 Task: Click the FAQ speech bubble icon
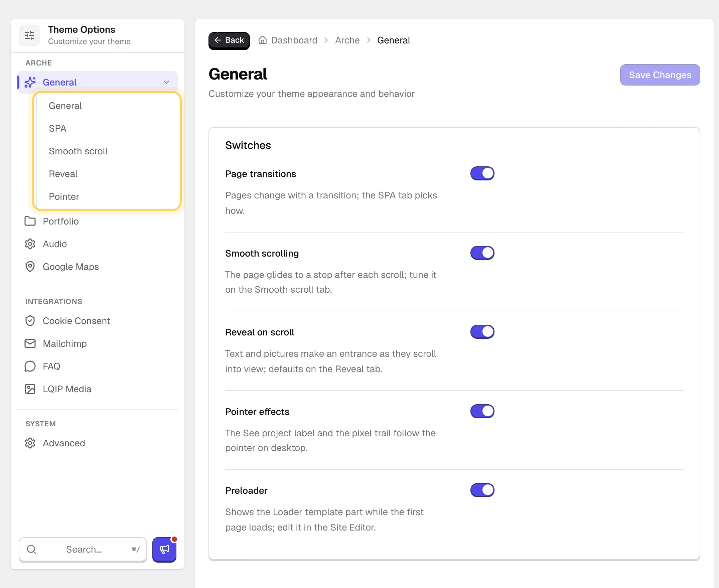click(x=30, y=366)
